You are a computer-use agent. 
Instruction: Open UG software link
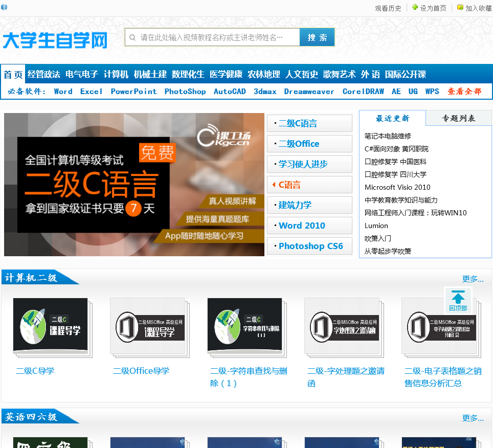413,92
